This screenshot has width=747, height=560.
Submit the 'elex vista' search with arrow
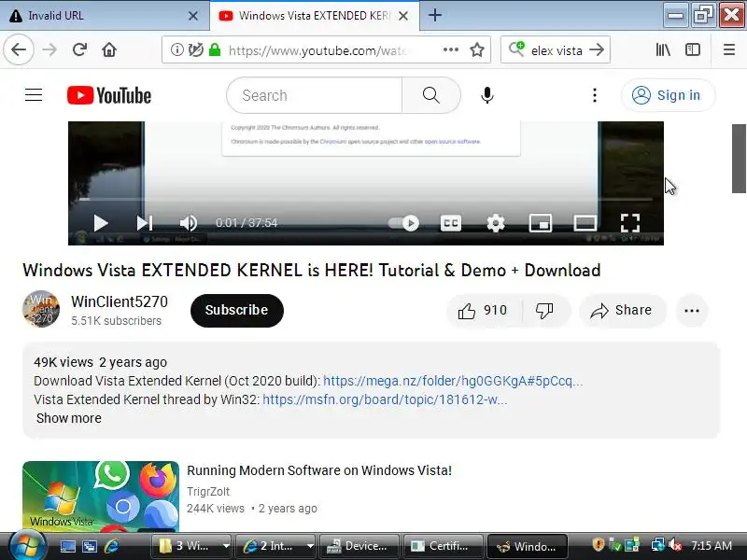click(x=597, y=49)
